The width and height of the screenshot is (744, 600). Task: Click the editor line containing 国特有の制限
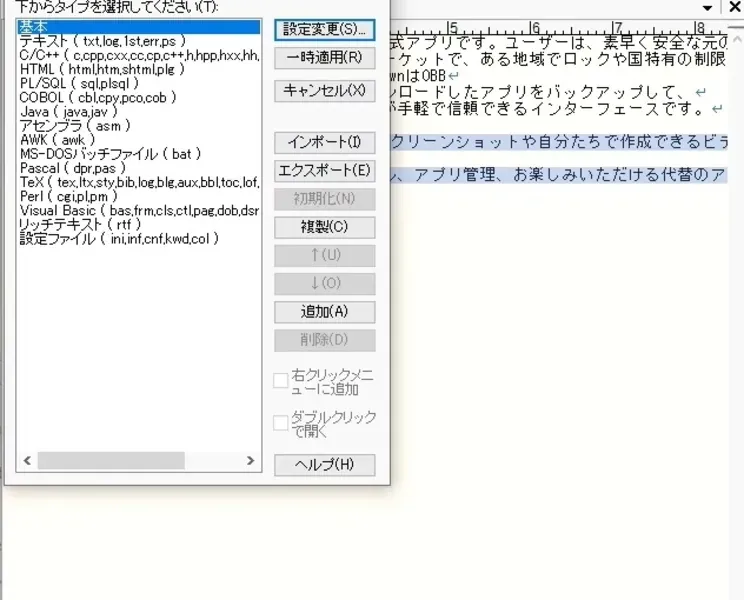[x=559, y=59]
